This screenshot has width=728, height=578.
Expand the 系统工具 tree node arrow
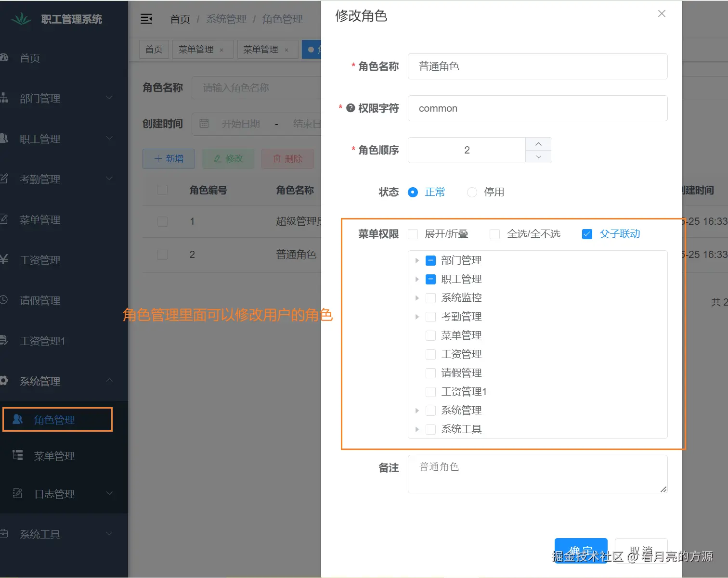pyautogui.click(x=417, y=429)
